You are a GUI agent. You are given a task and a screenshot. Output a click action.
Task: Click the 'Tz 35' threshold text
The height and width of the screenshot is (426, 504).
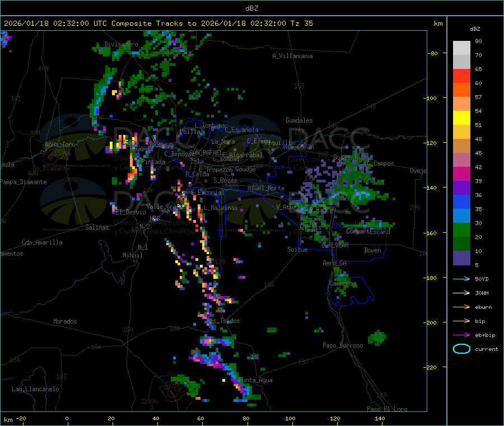pyautogui.click(x=301, y=24)
